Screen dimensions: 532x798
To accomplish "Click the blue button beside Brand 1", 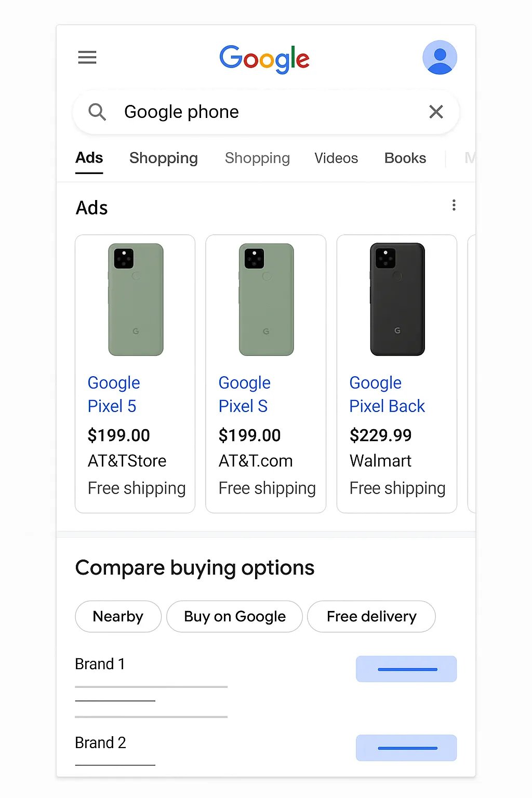I will tap(406, 669).
